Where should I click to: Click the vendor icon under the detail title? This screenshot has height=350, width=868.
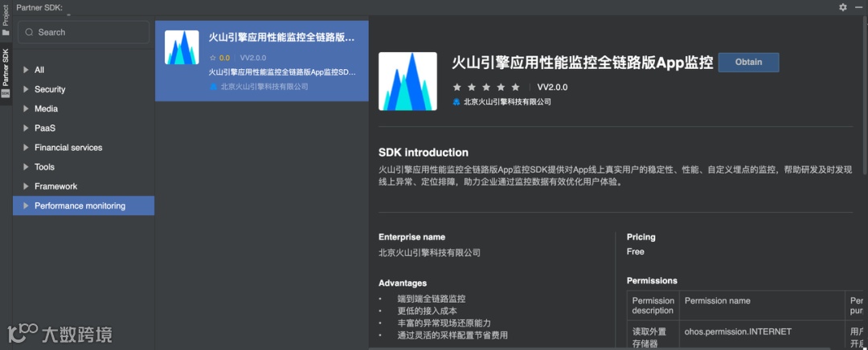click(x=457, y=102)
